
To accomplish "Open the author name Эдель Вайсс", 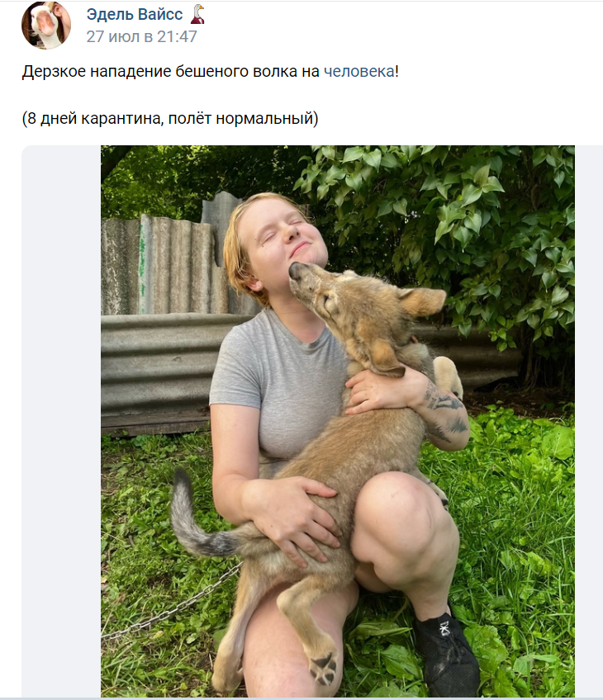I will [x=135, y=14].
